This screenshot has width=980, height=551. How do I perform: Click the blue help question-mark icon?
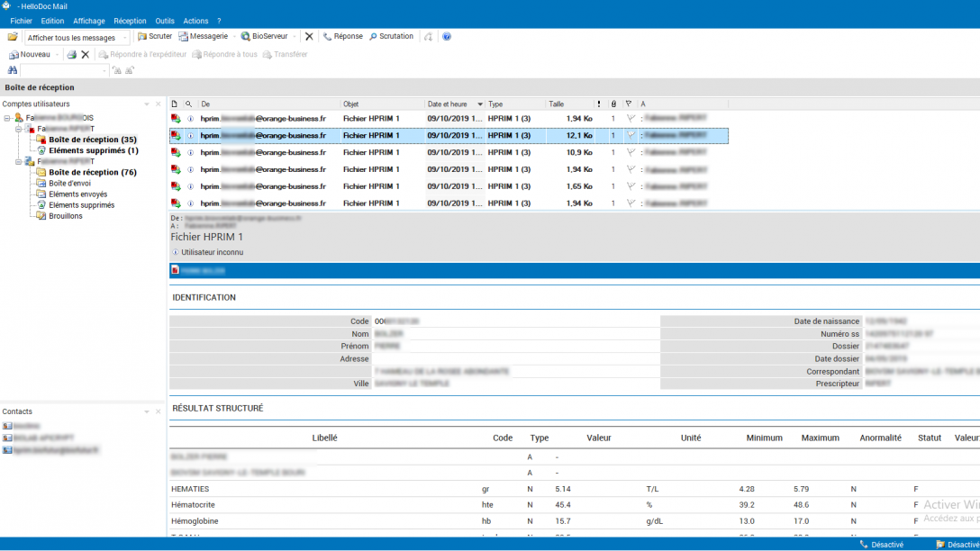[447, 37]
